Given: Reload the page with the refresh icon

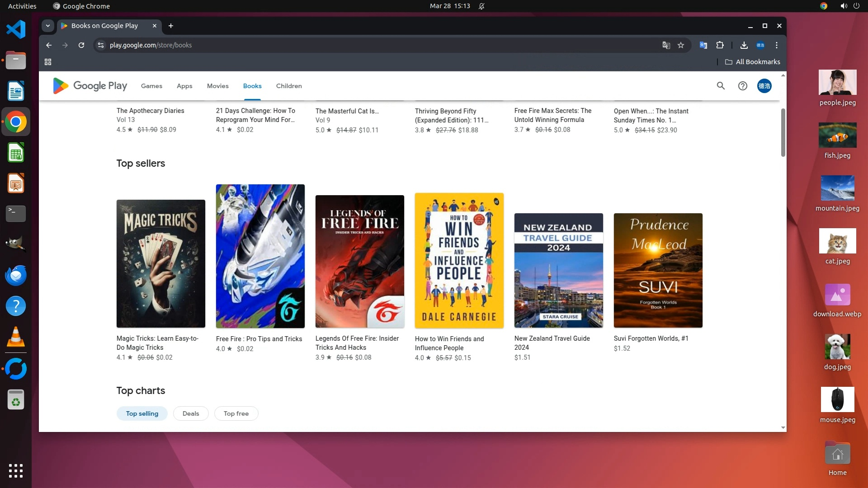Looking at the screenshot, I should pyautogui.click(x=81, y=45).
